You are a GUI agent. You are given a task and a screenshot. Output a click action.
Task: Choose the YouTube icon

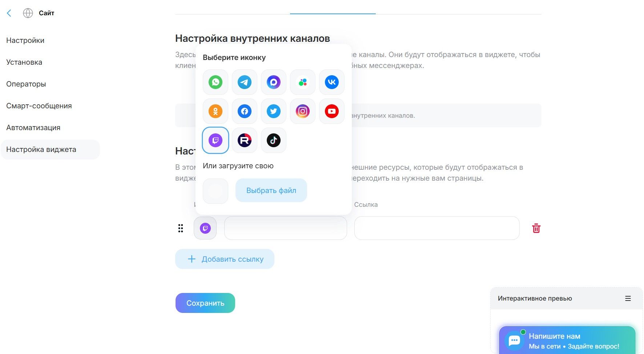coord(332,111)
